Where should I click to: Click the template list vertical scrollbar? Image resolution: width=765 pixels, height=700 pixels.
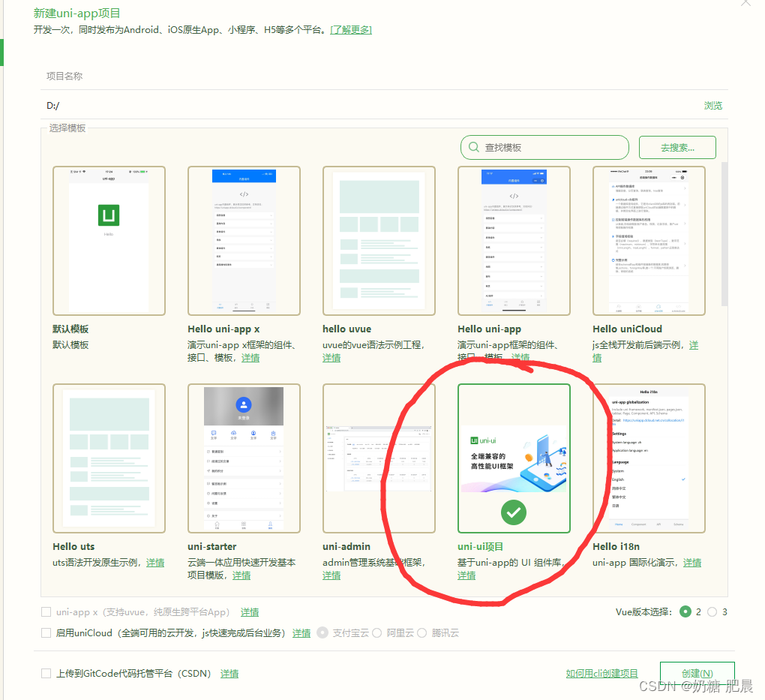pyautogui.click(x=724, y=234)
